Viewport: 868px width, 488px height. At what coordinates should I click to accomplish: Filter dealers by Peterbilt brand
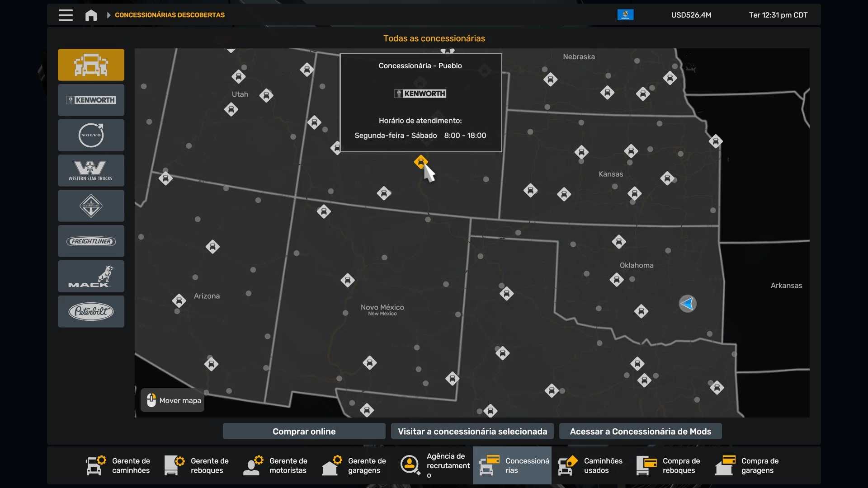(x=91, y=311)
